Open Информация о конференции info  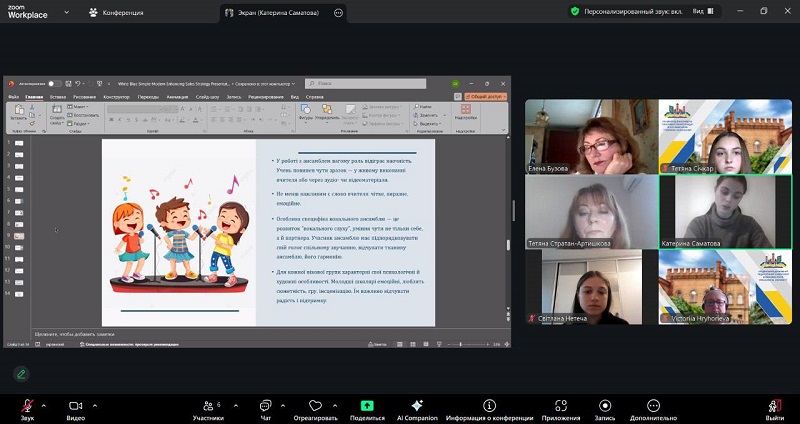coord(489,406)
